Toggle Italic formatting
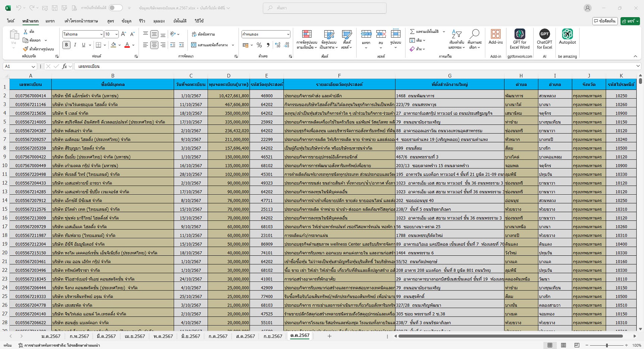 [75, 45]
